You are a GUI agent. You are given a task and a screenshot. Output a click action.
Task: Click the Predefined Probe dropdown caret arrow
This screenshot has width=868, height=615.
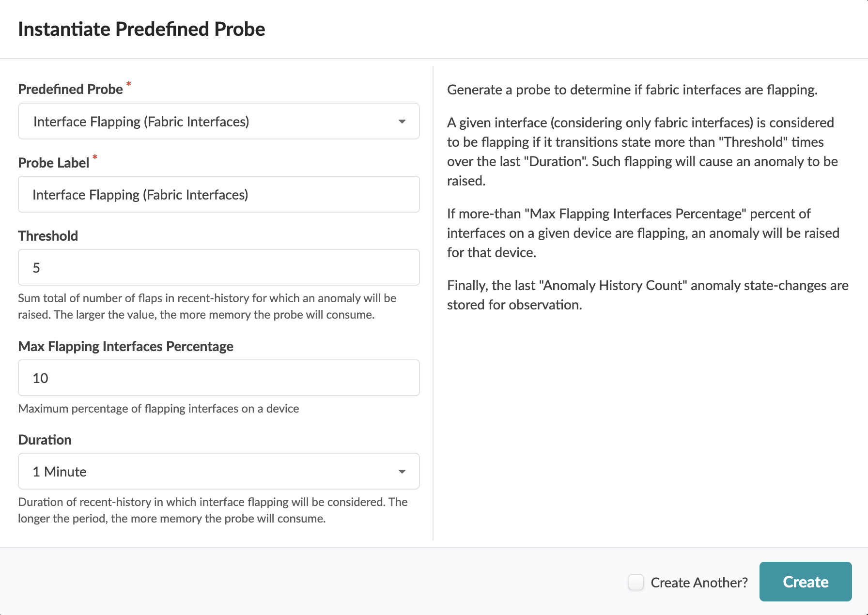coord(402,122)
